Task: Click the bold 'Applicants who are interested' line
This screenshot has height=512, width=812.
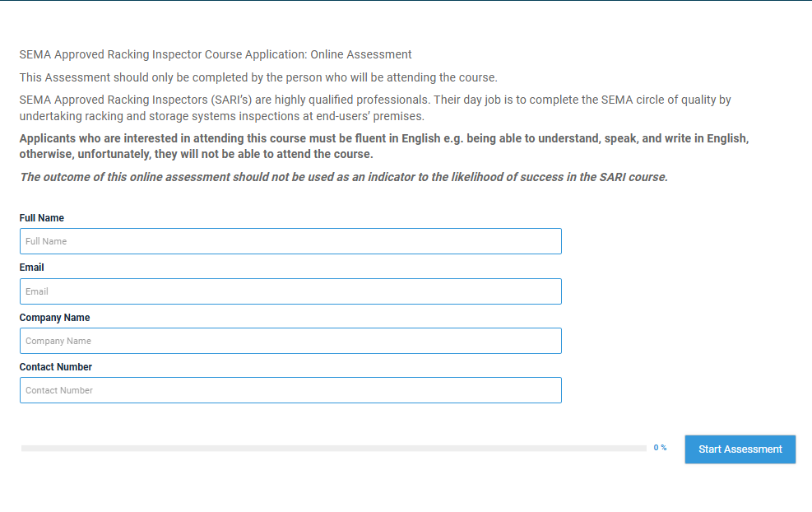Action: 384,139
